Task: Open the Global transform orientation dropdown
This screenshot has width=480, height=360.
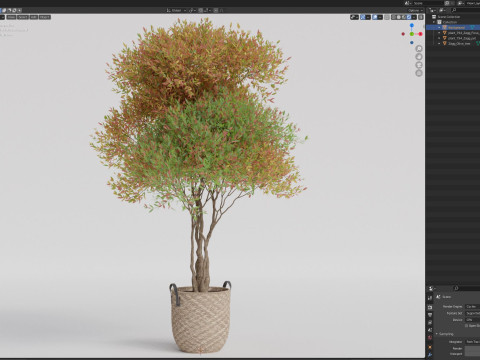Action: tap(176, 10)
